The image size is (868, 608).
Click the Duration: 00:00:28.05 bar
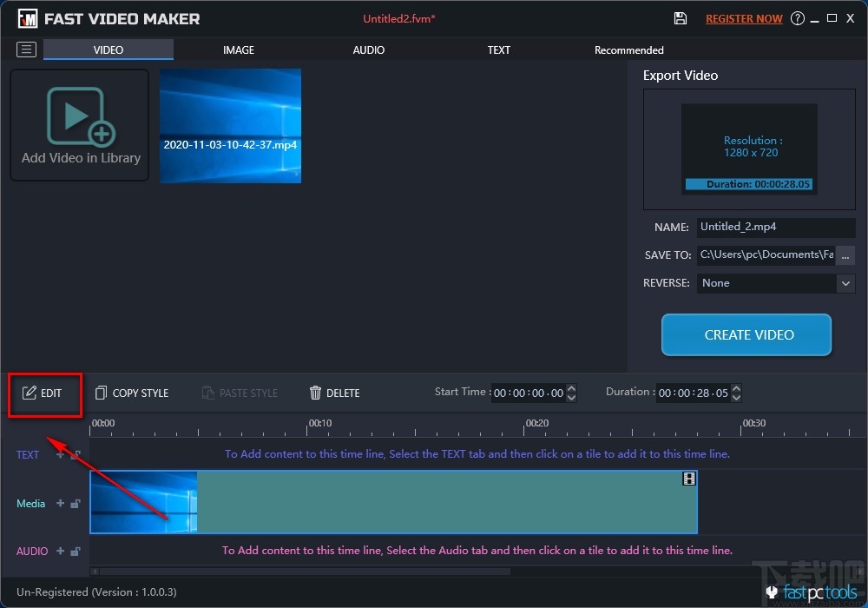coord(749,184)
